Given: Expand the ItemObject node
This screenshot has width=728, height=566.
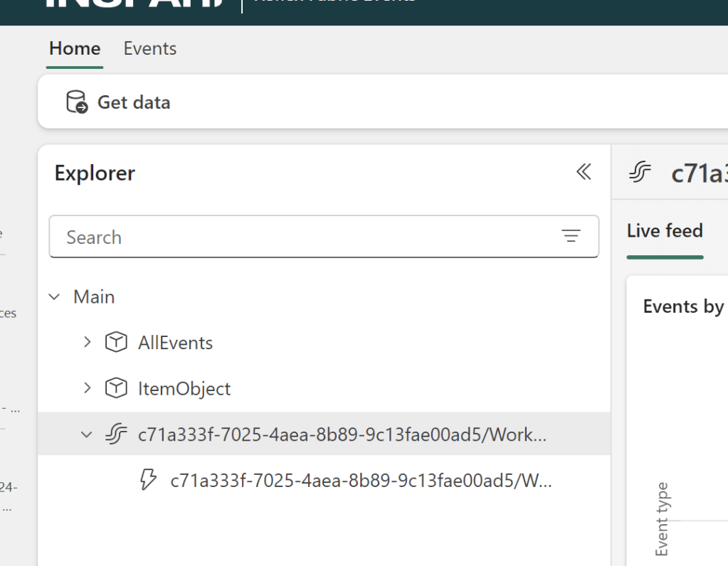Looking at the screenshot, I should [x=87, y=388].
